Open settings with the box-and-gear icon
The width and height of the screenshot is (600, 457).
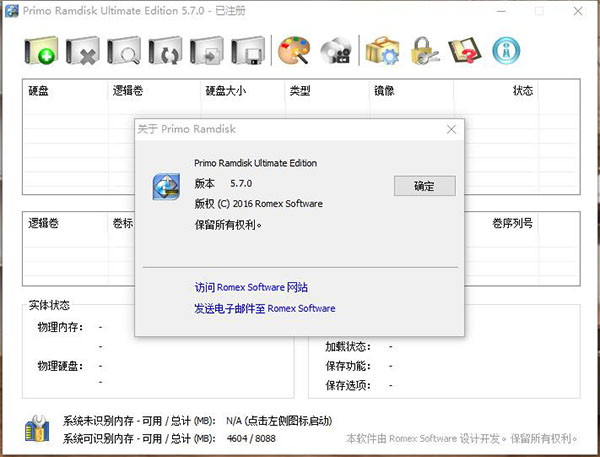pyautogui.click(x=382, y=50)
